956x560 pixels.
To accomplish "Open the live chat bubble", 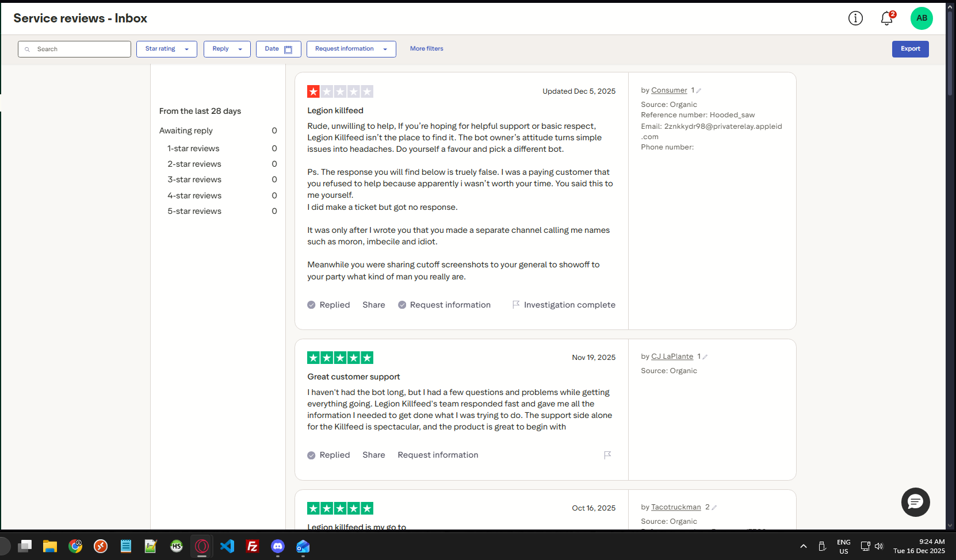I will pos(915,502).
